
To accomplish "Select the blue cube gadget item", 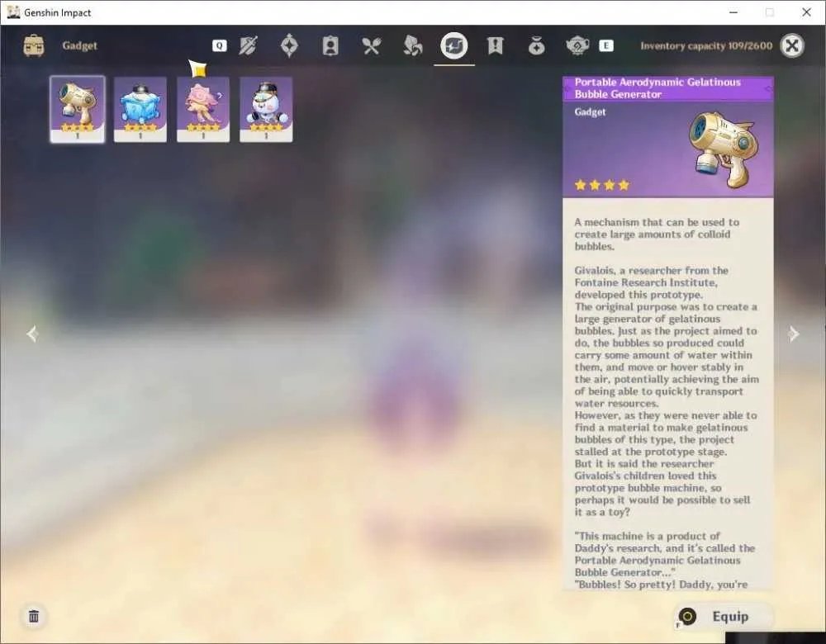I will point(140,109).
